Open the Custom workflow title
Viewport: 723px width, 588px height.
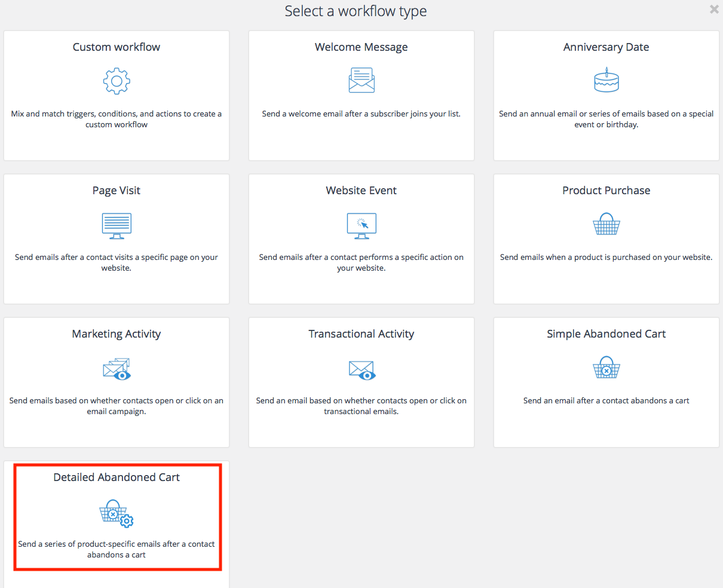[x=117, y=47]
